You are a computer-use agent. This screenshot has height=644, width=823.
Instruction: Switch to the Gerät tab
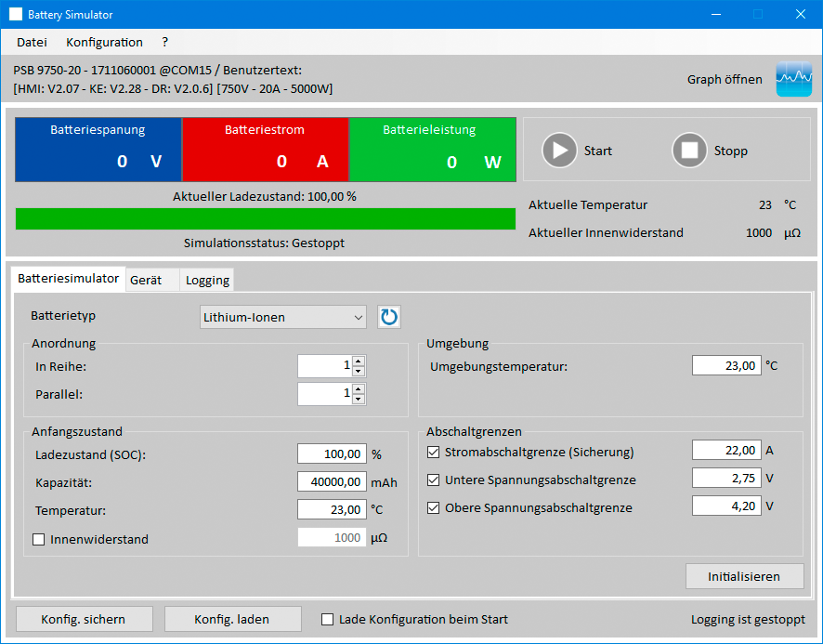pos(146,280)
